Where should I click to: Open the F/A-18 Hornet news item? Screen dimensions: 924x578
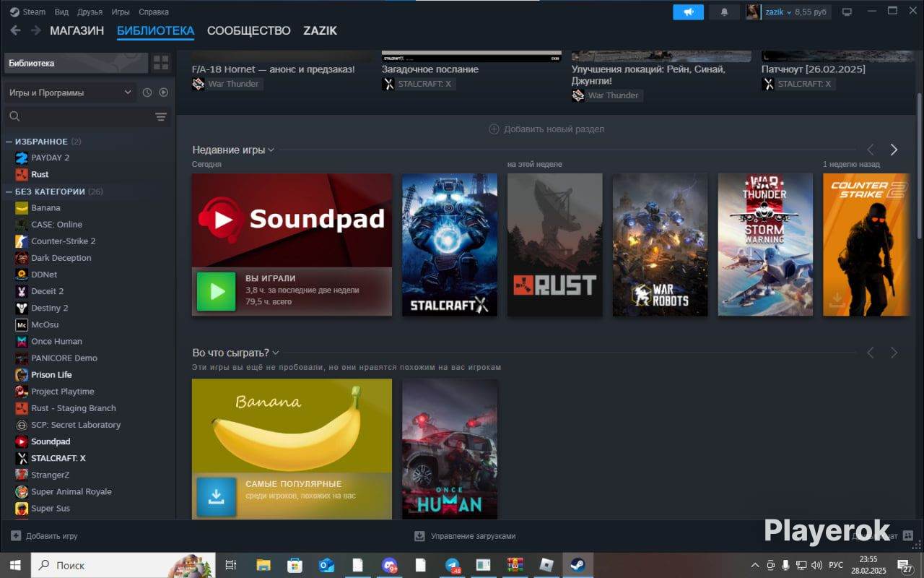coord(273,69)
